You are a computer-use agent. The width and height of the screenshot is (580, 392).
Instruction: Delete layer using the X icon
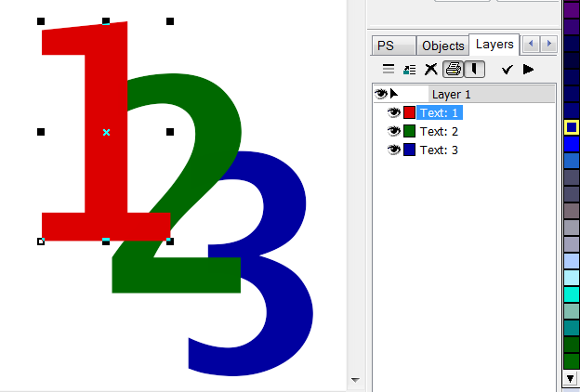(x=430, y=69)
